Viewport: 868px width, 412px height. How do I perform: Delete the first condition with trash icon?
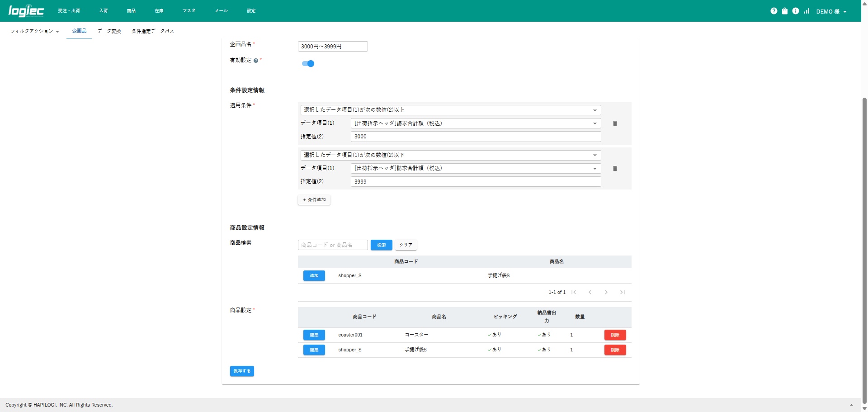[x=615, y=123]
